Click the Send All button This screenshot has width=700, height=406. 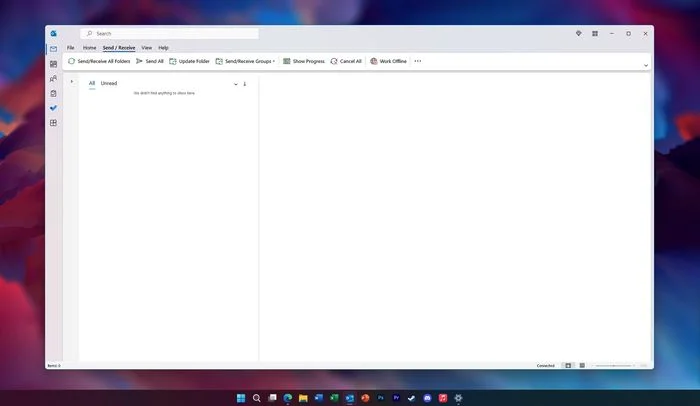coord(150,61)
